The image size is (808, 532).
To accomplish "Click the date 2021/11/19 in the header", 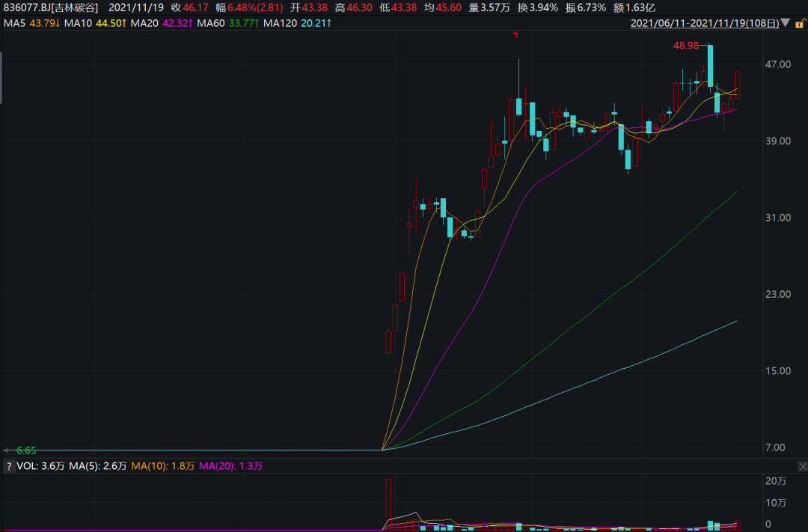I will (136, 7).
